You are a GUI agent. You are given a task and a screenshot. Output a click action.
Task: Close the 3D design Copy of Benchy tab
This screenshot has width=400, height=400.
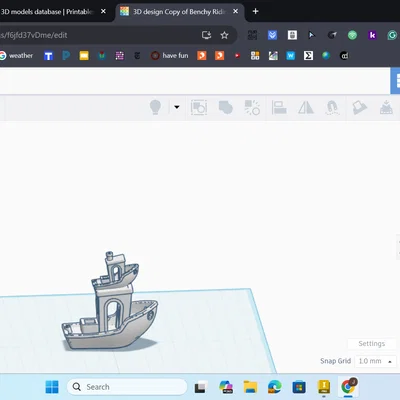tap(235, 11)
